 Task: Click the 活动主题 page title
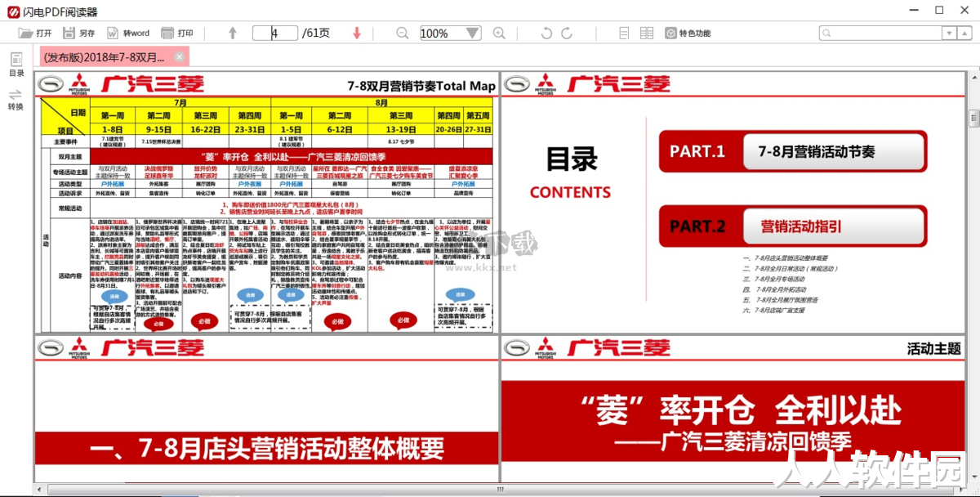click(x=933, y=348)
